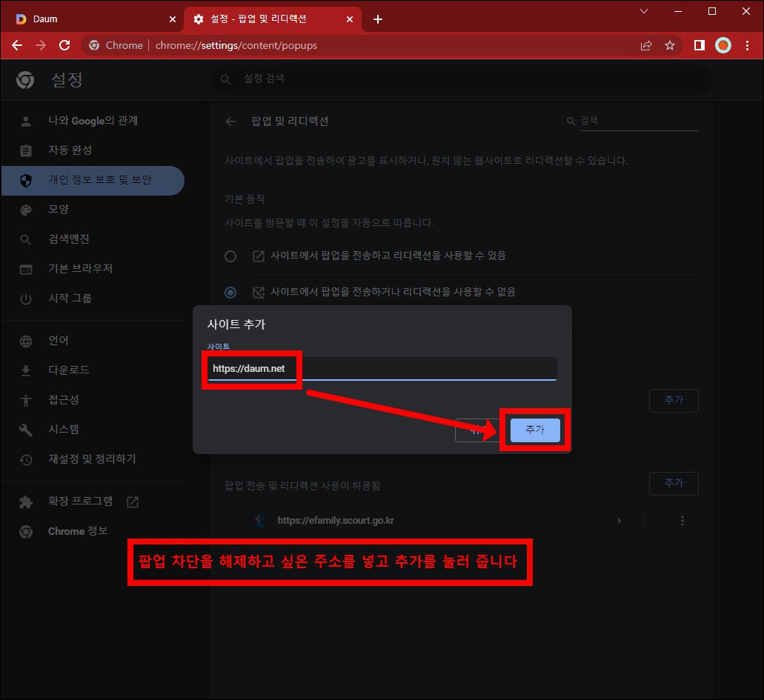Switch to the Daum tab
The width and height of the screenshot is (764, 700).
click(89, 19)
